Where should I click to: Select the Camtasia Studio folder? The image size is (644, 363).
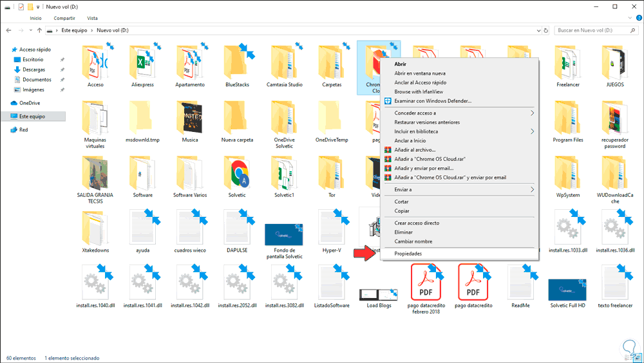(284, 62)
